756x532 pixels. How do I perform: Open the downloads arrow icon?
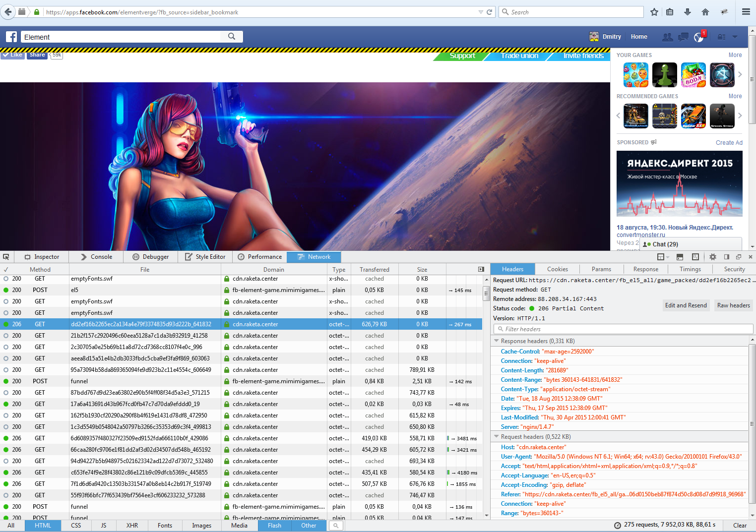688,12
